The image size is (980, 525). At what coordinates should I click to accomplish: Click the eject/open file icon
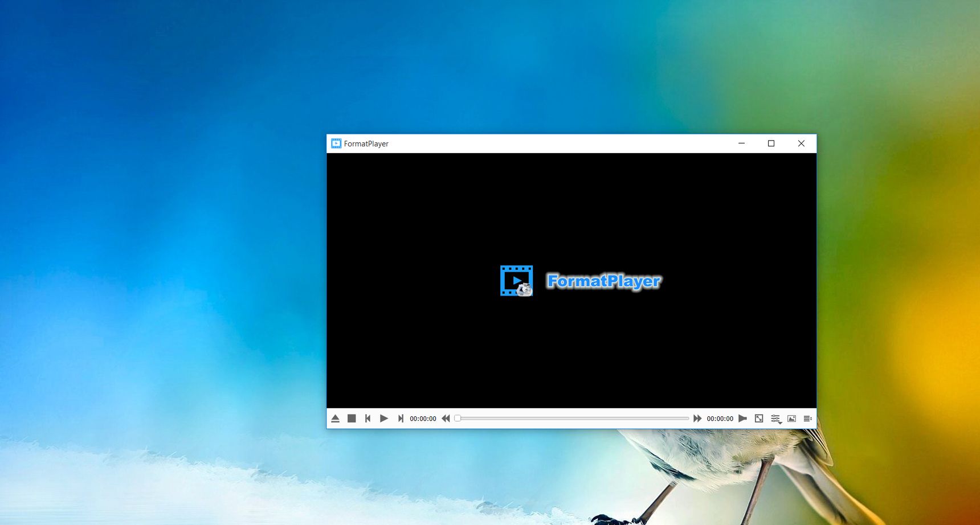(x=336, y=419)
